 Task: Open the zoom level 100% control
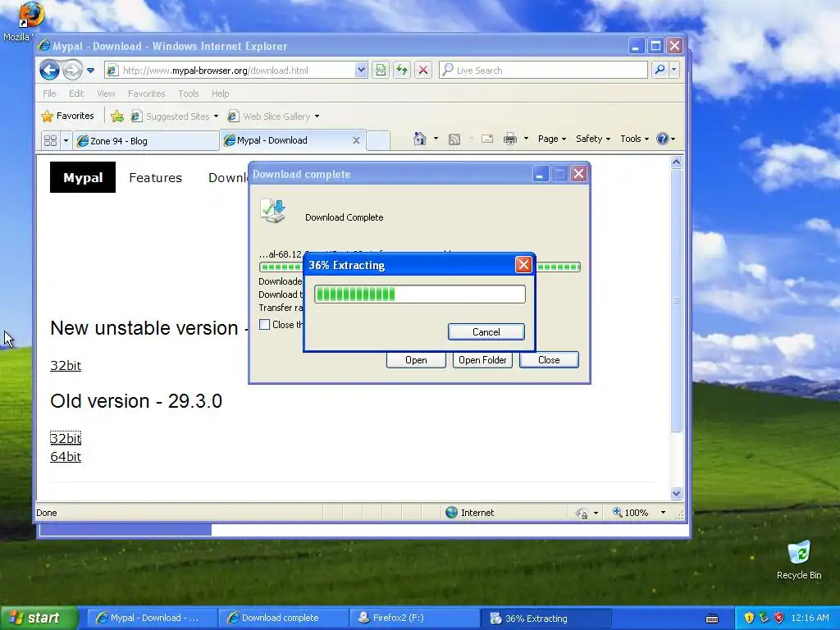(x=640, y=513)
